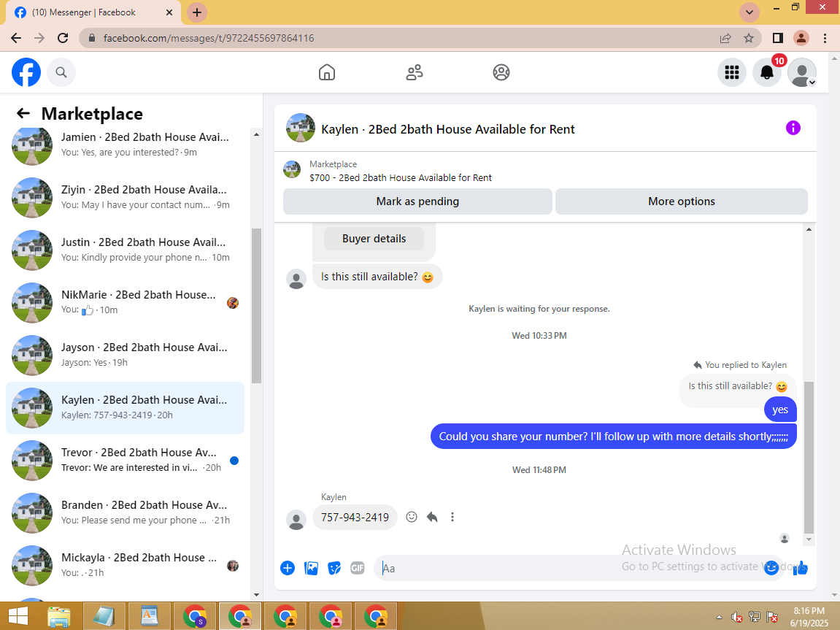Open the tab search dropdown

pos(750,12)
